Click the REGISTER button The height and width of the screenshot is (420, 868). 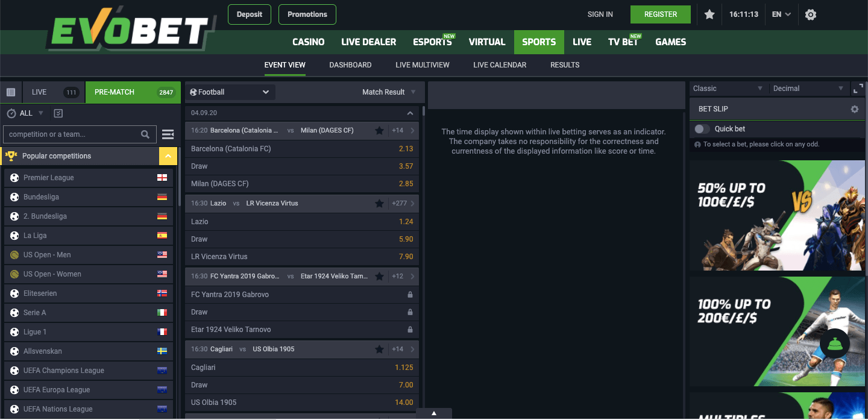point(661,14)
